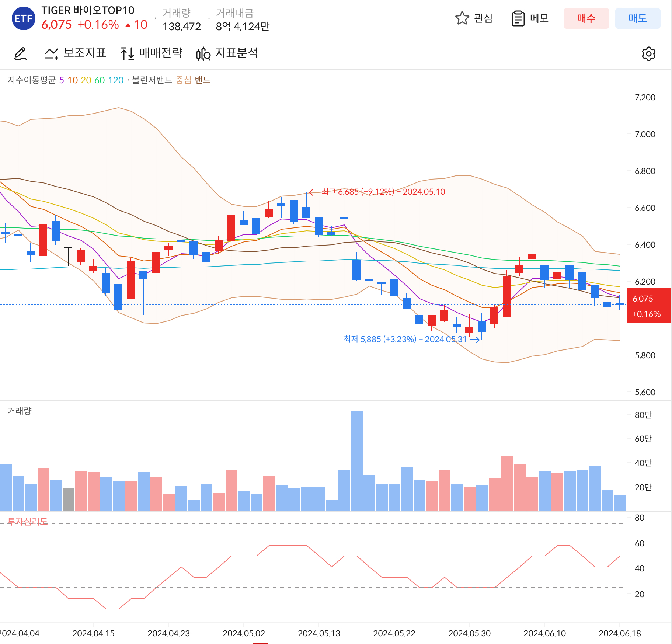Click the current price 6,075 axis tag
Viewport: 672px width, 644px height.
tap(649, 305)
